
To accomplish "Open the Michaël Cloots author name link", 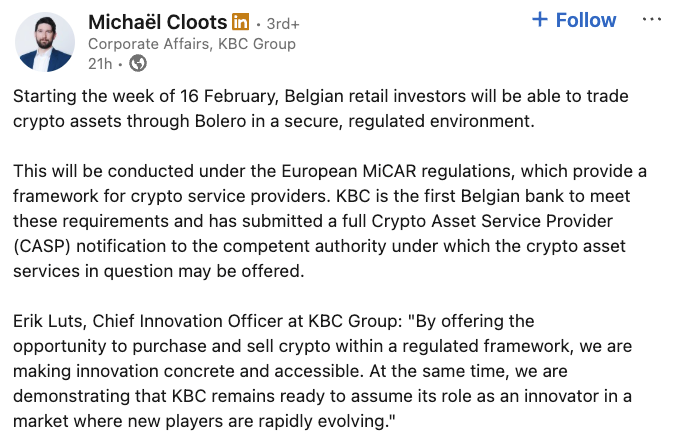I will pos(157,22).
